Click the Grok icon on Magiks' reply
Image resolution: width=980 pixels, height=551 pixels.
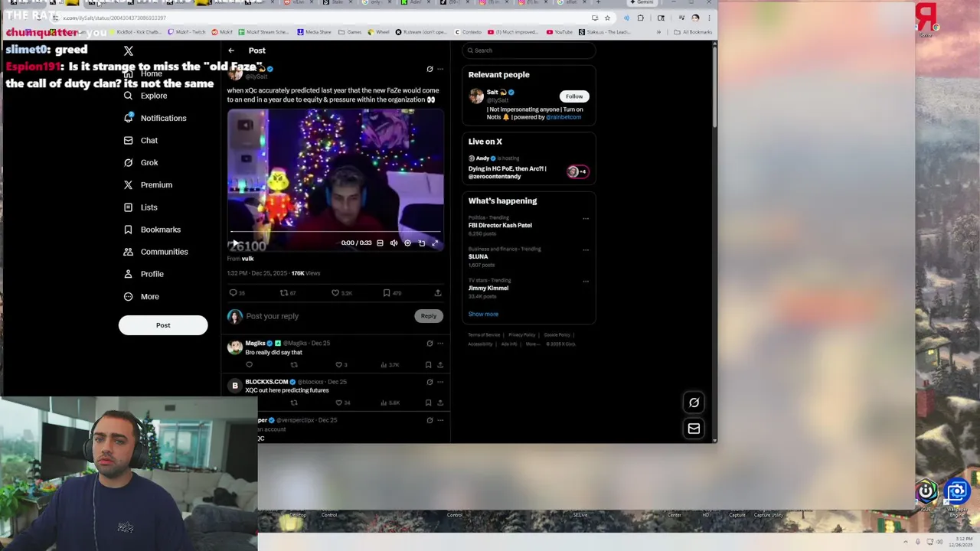tap(430, 344)
